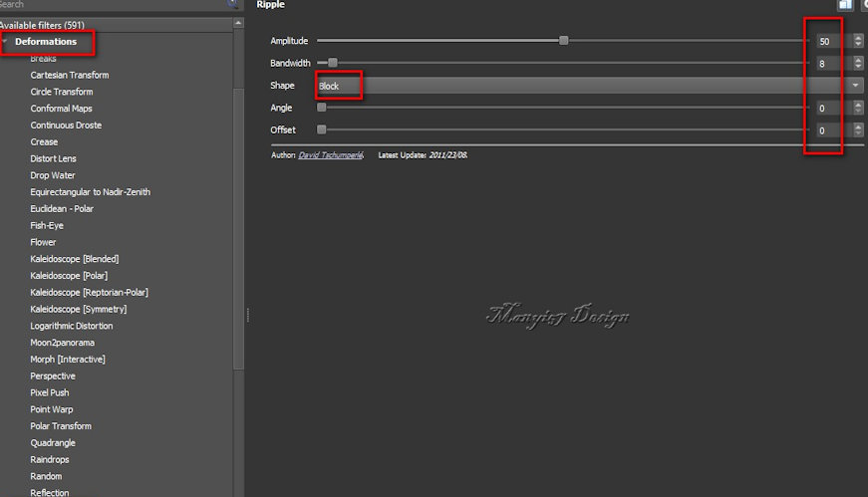Click the Shape dropdown arrow
The height and width of the screenshot is (497, 868).
(856, 86)
